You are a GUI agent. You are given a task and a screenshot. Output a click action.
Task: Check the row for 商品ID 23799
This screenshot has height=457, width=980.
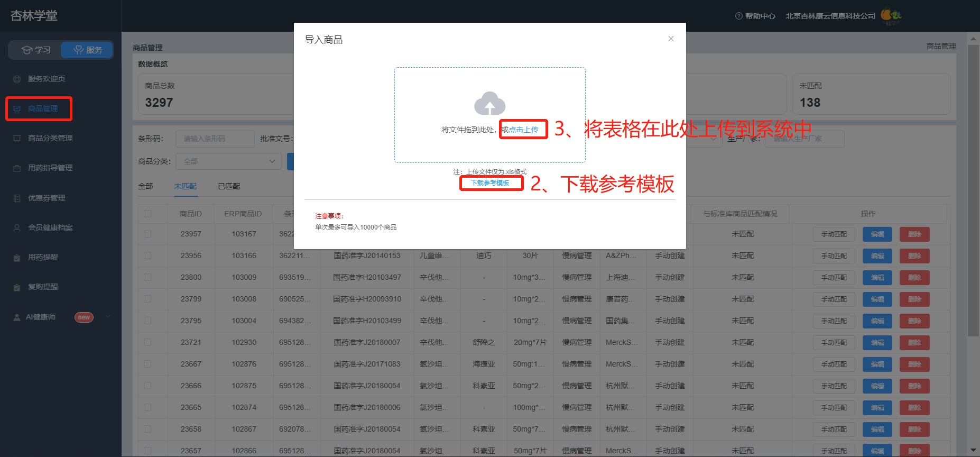(147, 299)
